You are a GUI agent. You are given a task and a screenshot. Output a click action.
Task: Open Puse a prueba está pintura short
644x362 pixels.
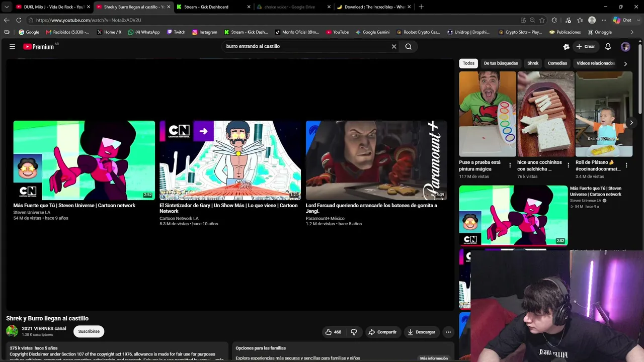(488, 114)
